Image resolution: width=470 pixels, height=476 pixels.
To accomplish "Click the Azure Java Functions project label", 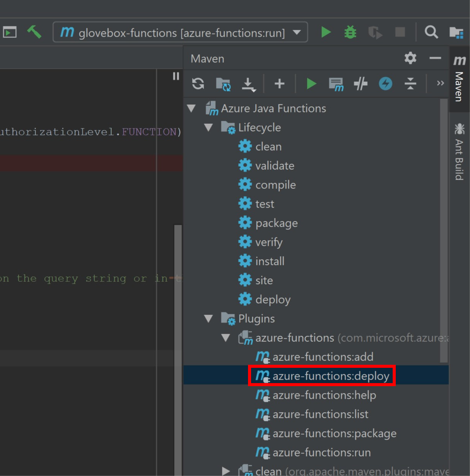I will click(x=273, y=108).
